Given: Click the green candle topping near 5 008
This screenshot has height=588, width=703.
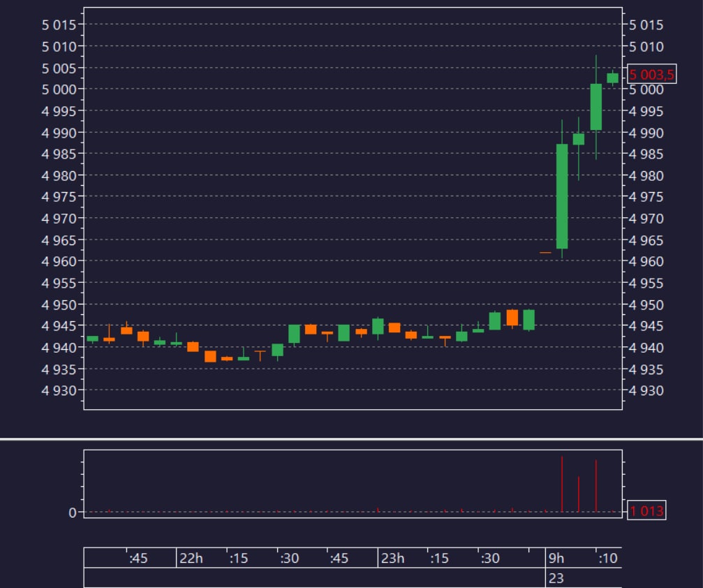Looking at the screenshot, I should 596,107.
